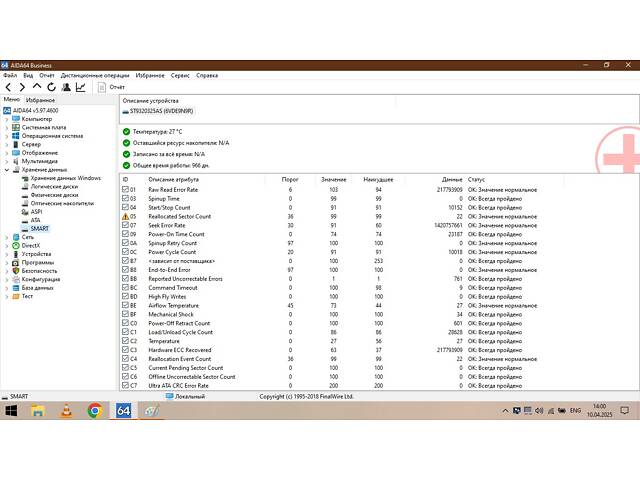Open Windows Start menu
Viewport: 640px width, 480px height.
11,411
